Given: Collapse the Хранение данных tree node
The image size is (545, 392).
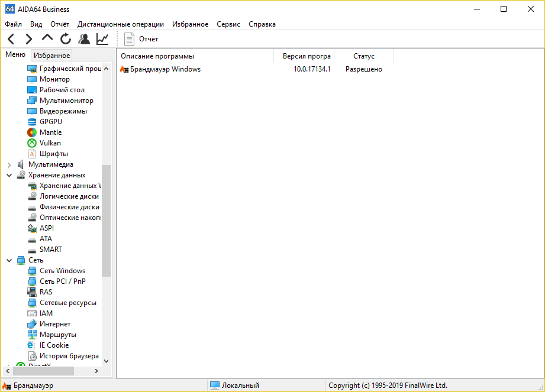Looking at the screenshot, I should pos(9,176).
